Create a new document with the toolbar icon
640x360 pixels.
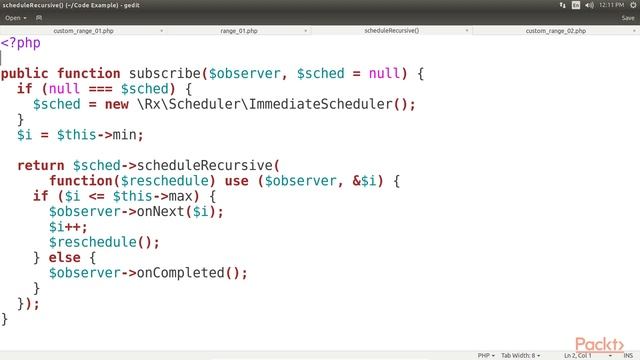point(39,18)
